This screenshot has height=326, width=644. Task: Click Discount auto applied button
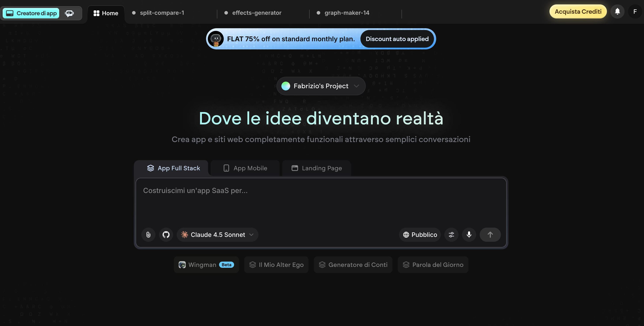tap(397, 39)
